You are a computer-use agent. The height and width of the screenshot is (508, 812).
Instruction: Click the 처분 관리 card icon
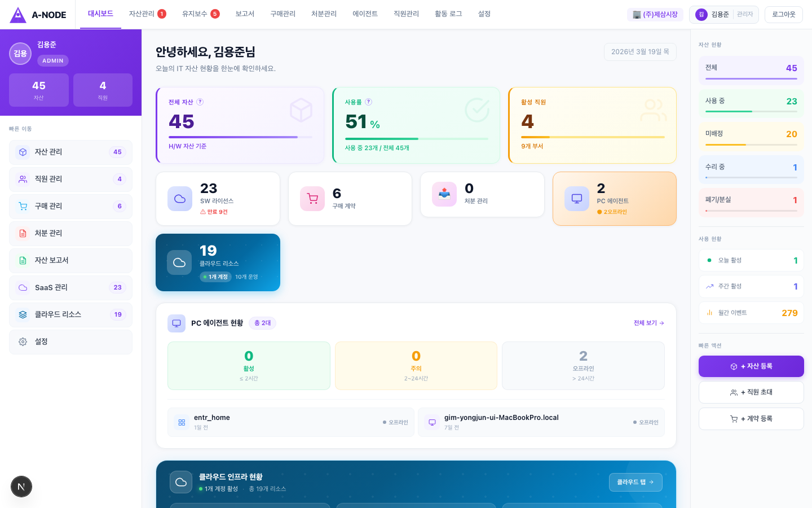pos(444,194)
